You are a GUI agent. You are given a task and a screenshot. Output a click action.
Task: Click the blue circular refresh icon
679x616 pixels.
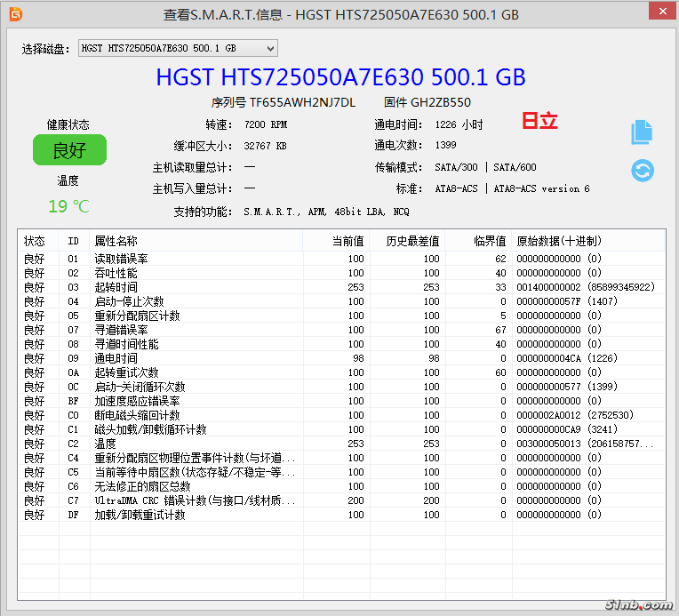(643, 170)
